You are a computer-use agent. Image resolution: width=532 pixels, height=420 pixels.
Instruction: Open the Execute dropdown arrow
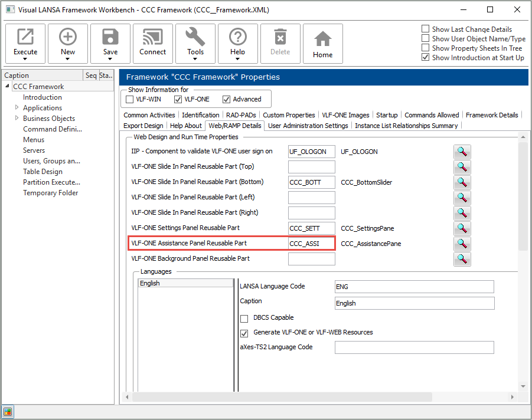[x=25, y=59]
